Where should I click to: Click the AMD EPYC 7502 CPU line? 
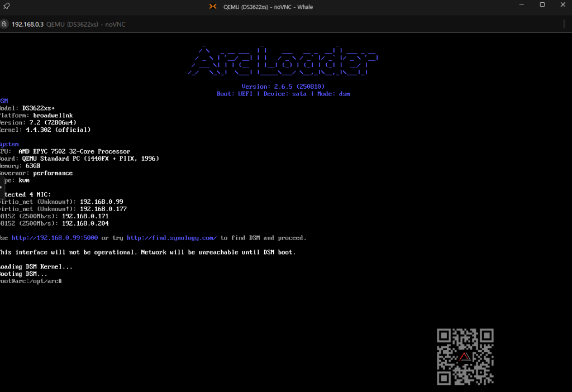65,151
